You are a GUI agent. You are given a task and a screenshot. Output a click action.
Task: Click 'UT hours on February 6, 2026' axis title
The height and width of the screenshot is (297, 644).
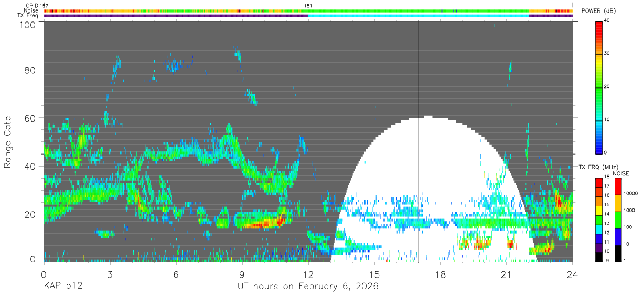pos(308,287)
